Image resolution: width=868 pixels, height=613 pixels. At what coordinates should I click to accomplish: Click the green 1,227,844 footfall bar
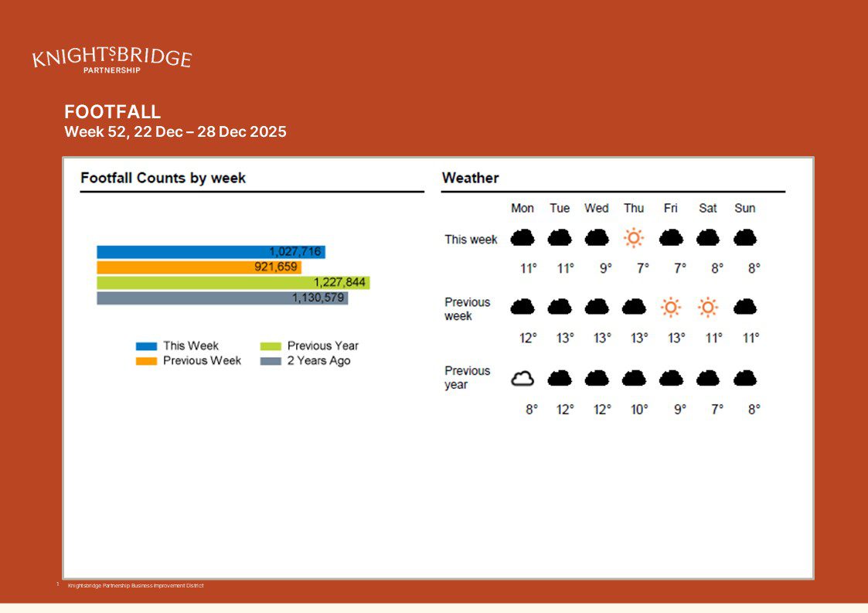[x=233, y=283]
